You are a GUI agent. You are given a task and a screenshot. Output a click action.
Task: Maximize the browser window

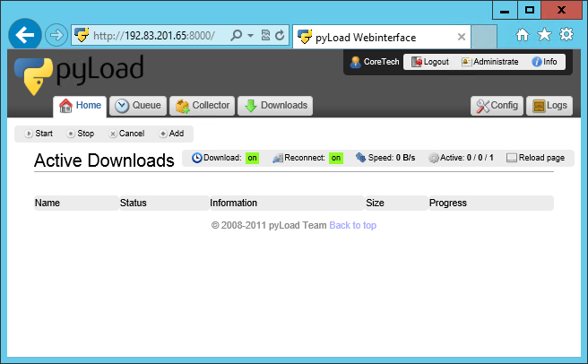529,10
